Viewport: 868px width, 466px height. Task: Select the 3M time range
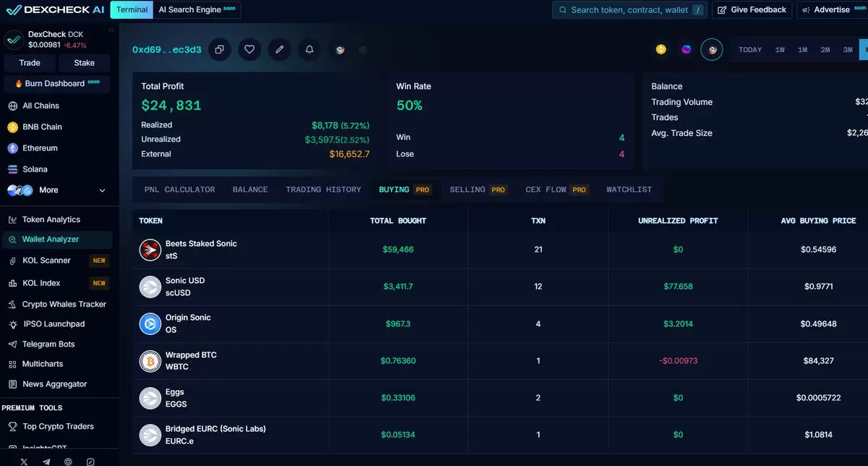click(848, 50)
